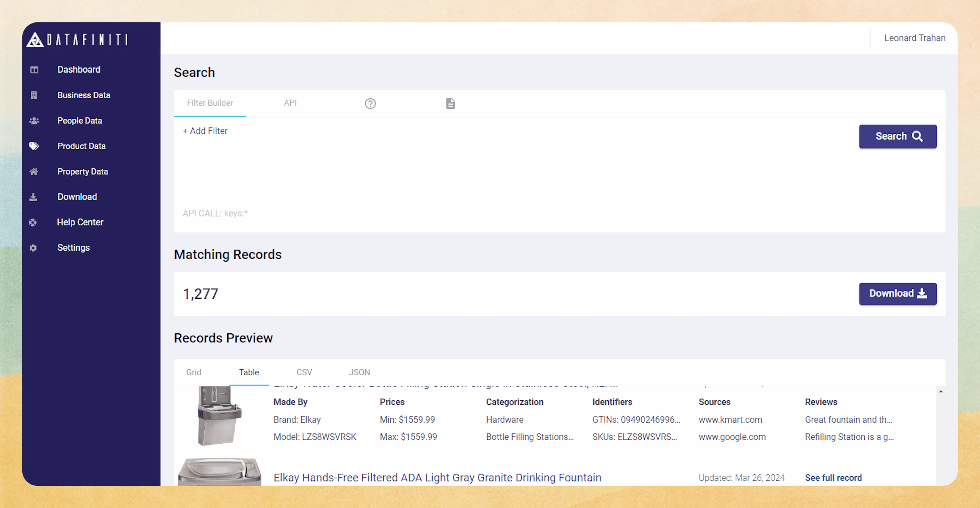
Task: Select the Business Data building icon
Action: click(33, 95)
